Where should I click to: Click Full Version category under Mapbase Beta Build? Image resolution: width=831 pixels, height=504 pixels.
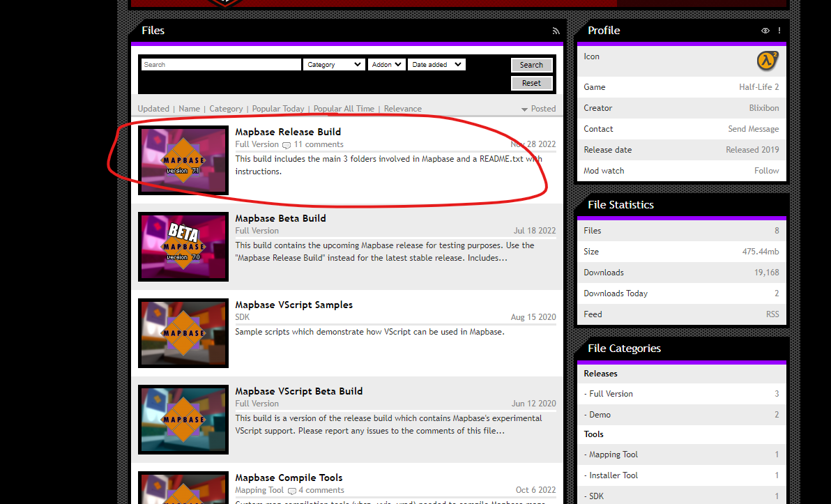tap(257, 231)
